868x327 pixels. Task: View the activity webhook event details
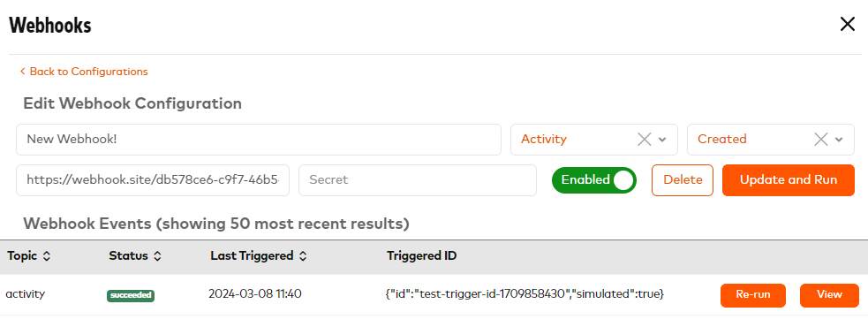coord(829,295)
